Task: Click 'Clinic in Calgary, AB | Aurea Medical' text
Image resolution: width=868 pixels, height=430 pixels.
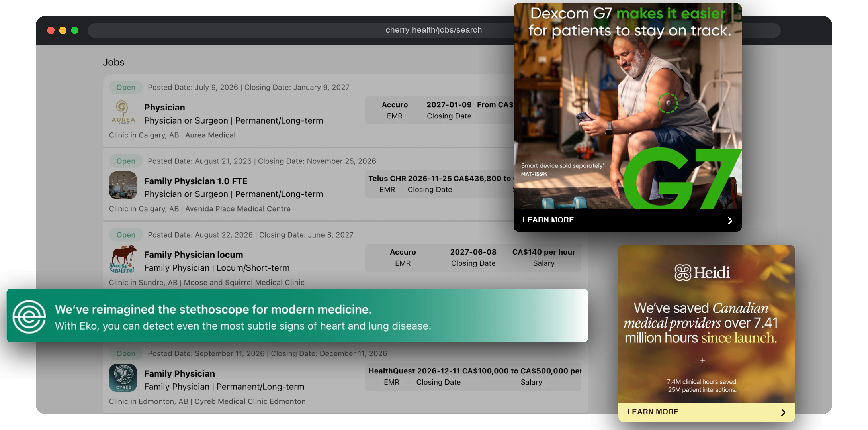Action: (x=172, y=135)
